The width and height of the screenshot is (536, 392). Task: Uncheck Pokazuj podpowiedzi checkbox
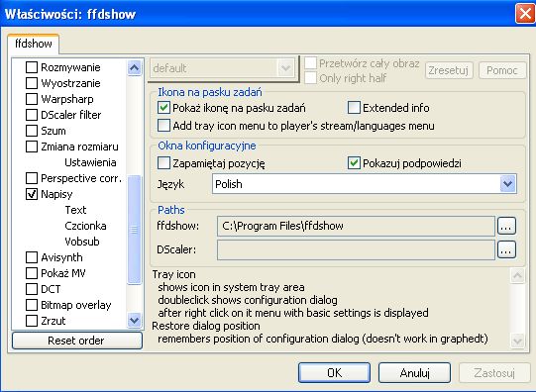coord(354,163)
